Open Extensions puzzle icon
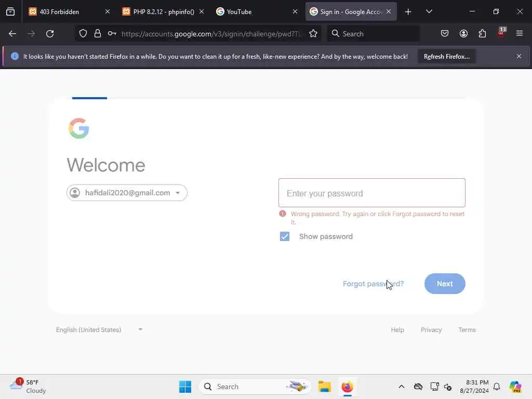 [x=482, y=34]
